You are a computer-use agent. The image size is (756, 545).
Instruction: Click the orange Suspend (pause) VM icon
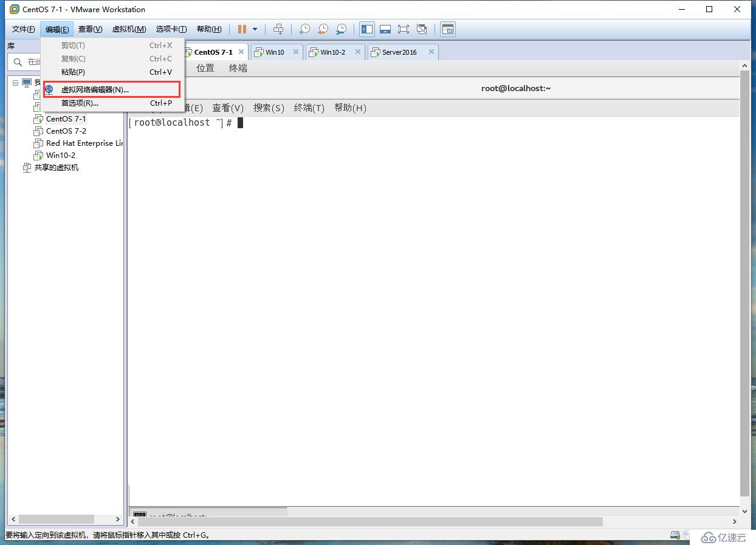[x=242, y=29]
